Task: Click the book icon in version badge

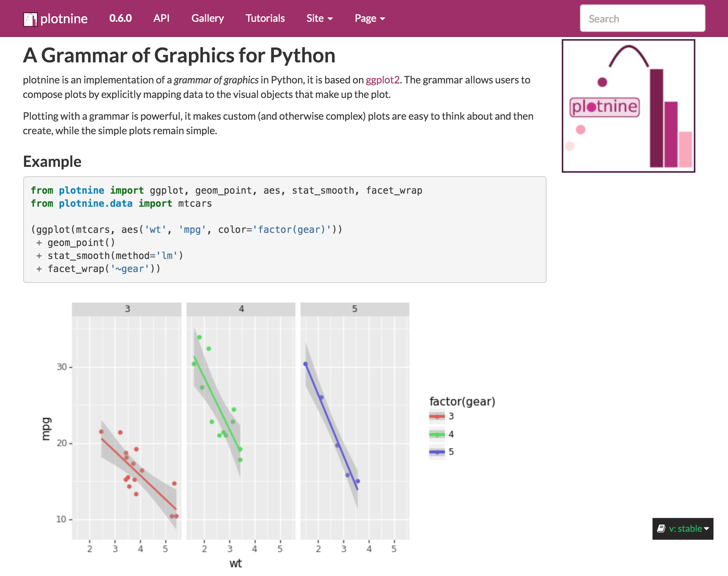Action: click(x=661, y=528)
